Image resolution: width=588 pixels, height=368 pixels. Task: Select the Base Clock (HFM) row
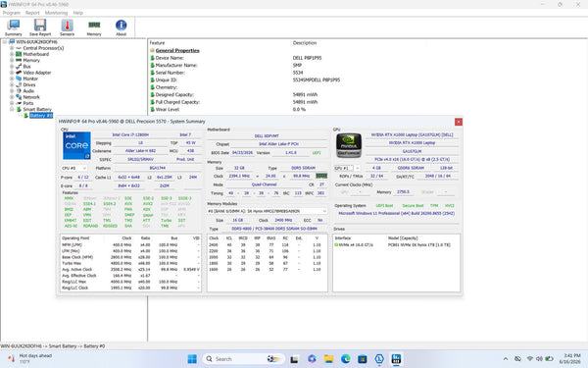[x=130, y=257]
